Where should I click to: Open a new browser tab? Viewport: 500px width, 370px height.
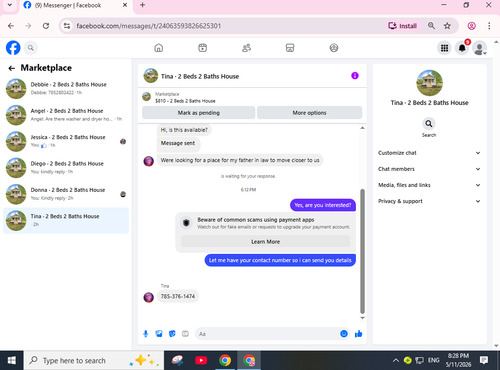(x=142, y=5)
